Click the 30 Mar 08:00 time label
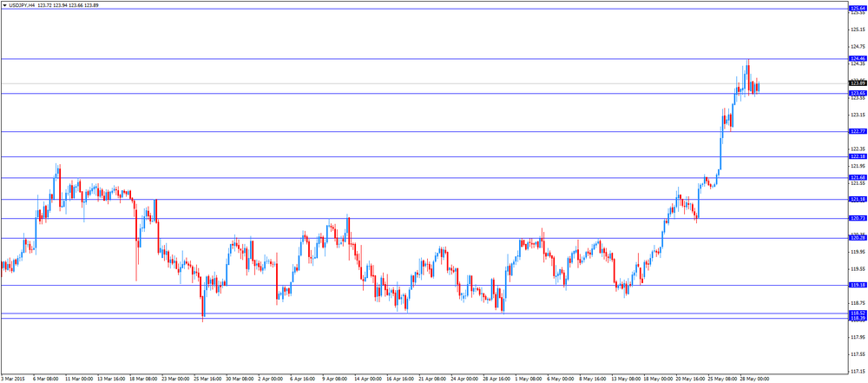The width and height of the screenshot is (868, 383). (240, 380)
